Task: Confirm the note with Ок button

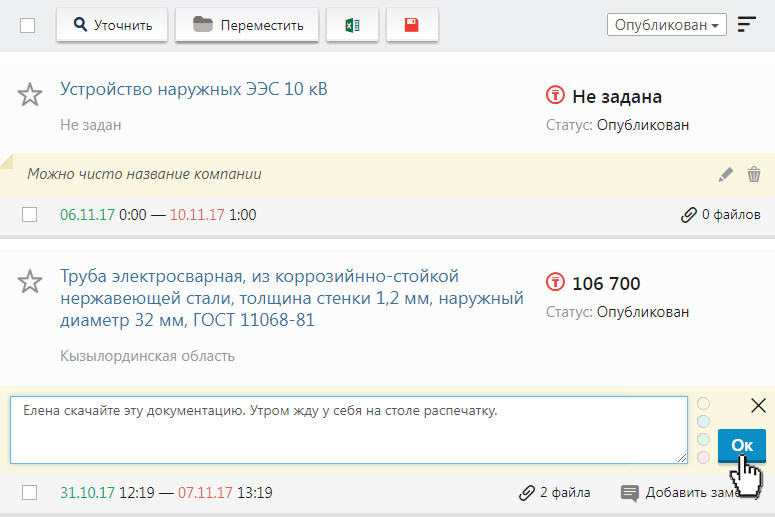Action: pyautogui.click(x=742, y=445)
